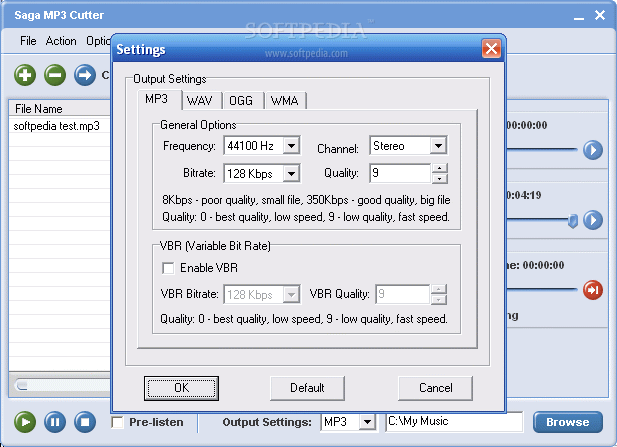Decrease Quality with the down arrow
The width and height of the screenshot is (617, 447).
pos(440,179)
